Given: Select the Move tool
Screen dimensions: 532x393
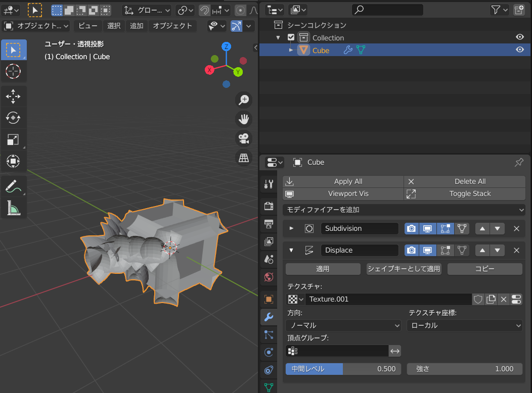Looking at the screenshot, I should [x=13, y=96].
